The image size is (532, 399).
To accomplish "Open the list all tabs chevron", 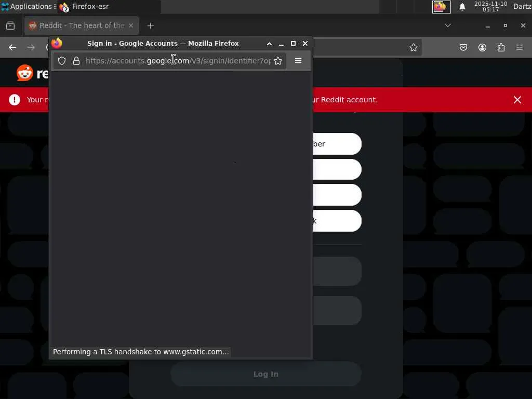I will point(447,25).
